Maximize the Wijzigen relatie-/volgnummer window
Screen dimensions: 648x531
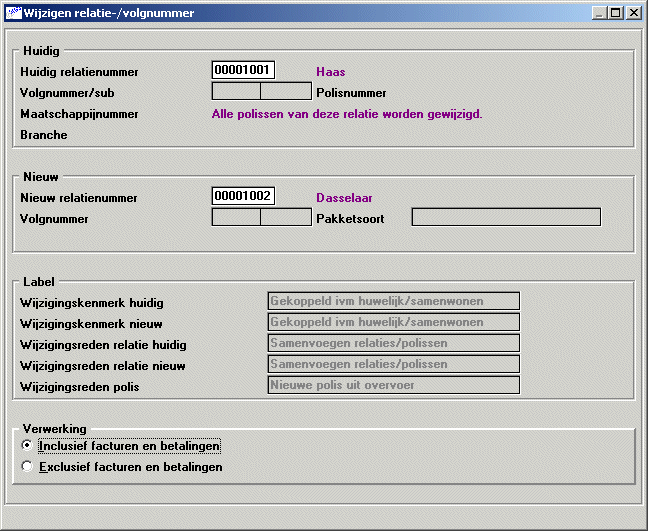(614, 13)
